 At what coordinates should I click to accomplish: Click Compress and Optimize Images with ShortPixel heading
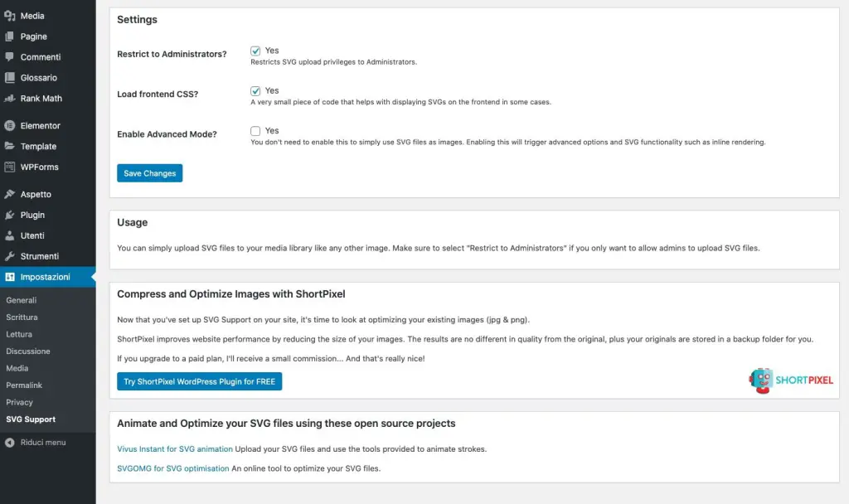[231, 294]
